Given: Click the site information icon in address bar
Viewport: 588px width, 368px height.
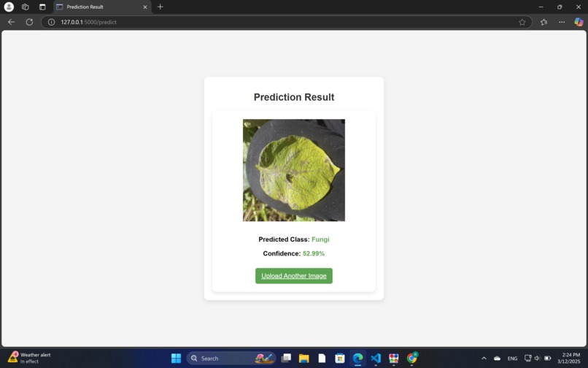Looking at the screenshot, I should coord(51,22).
